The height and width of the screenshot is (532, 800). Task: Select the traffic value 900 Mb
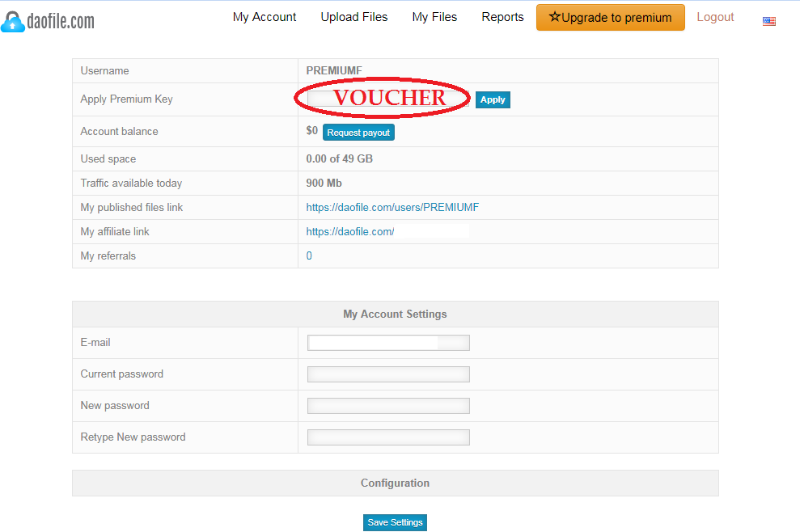[x=324, y=183]
